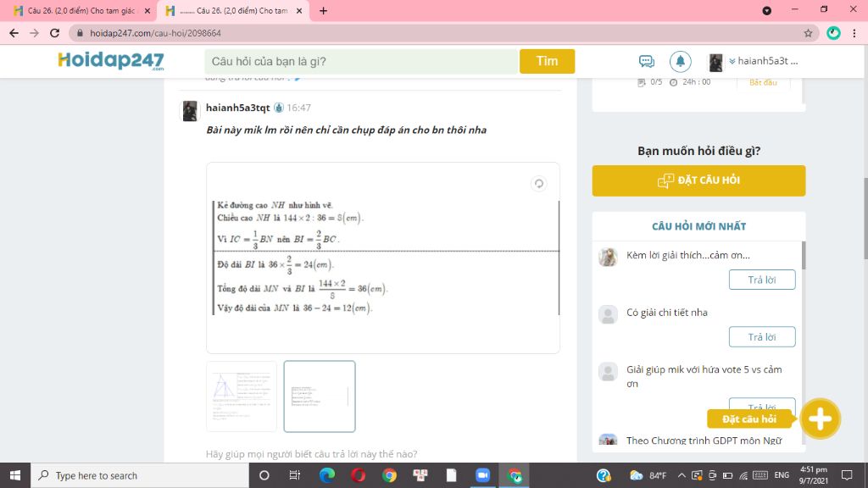Click the ĐẶT CÂU HỎI button
The width and height of the screenshot is (868, 488).
698,180
